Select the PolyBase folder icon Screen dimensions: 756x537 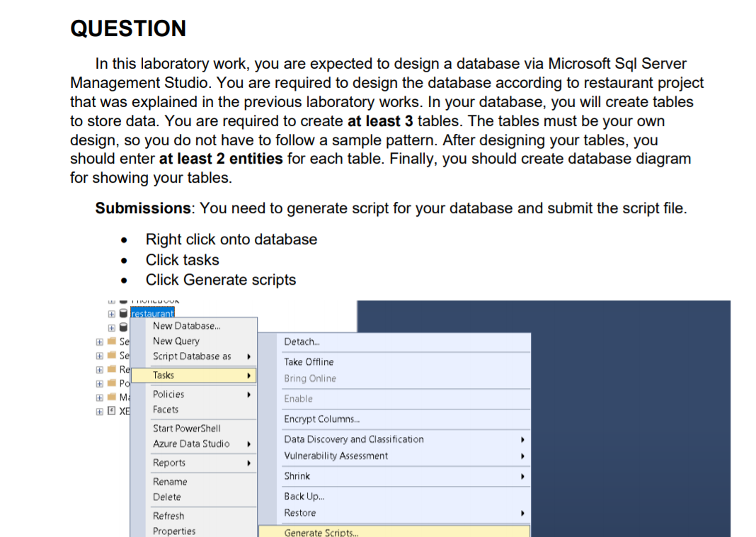[x=112, y=383]
